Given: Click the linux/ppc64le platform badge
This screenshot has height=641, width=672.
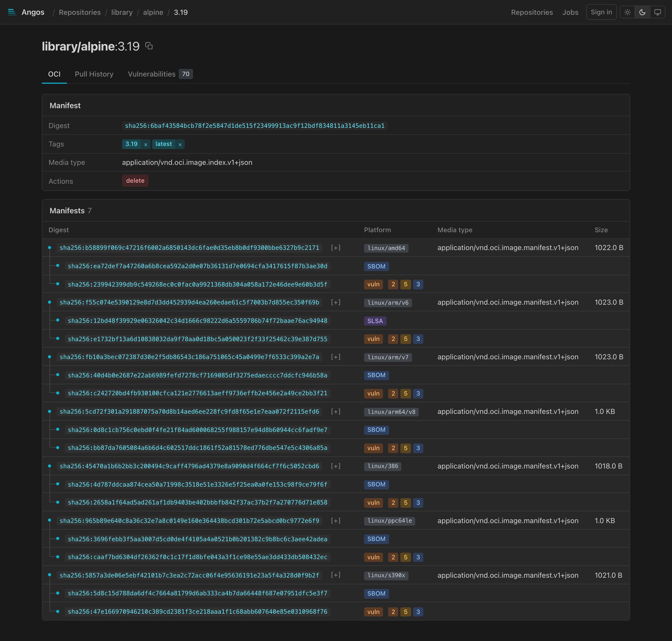Looking at the screenshot, I should point(390,521).
